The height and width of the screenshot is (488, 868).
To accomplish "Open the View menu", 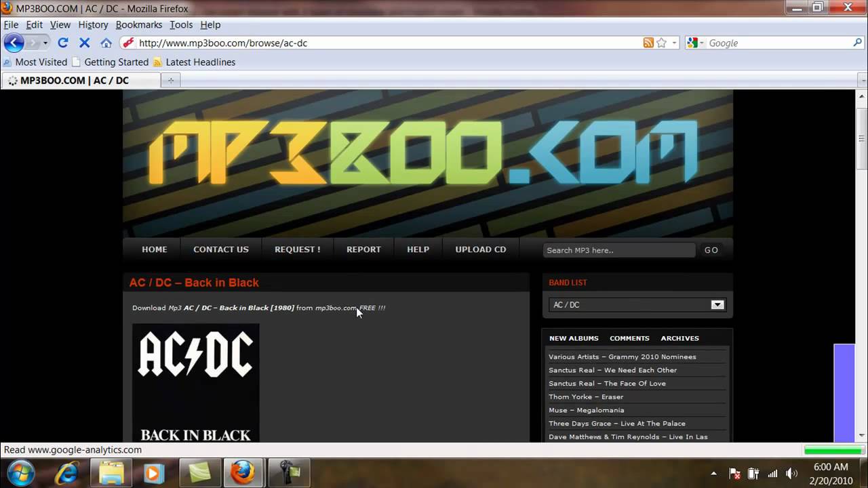I will [x=60, y=24].
